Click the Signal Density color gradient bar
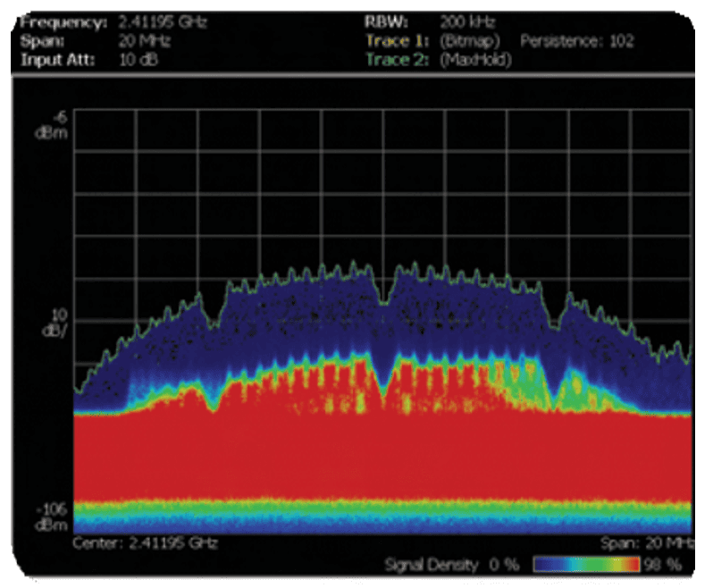Image resolution: width=713 pixels, height=588 pixels. tap(586, 565)
